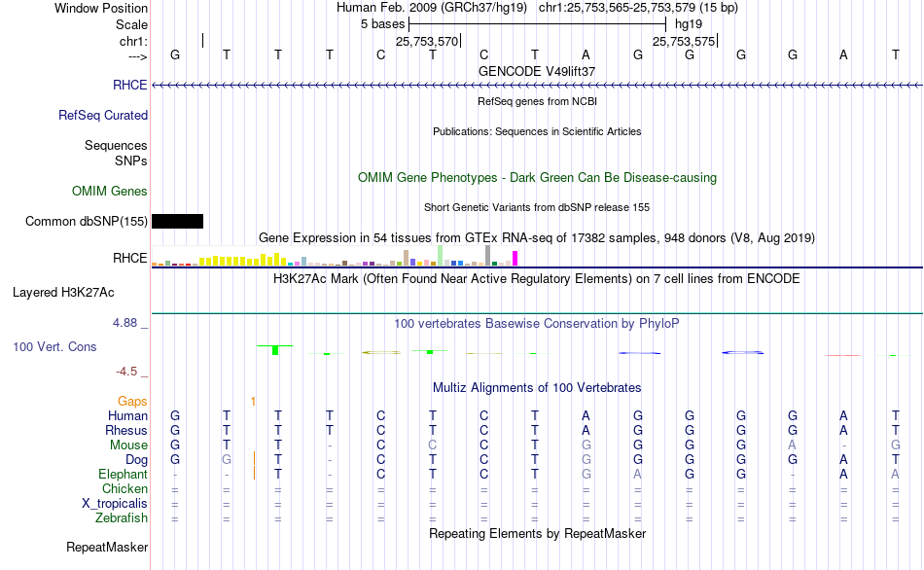Viewport: 924px width, 570px height.
Task: Click the tall tan GTEx expression bar
Action: coord(406,258)
